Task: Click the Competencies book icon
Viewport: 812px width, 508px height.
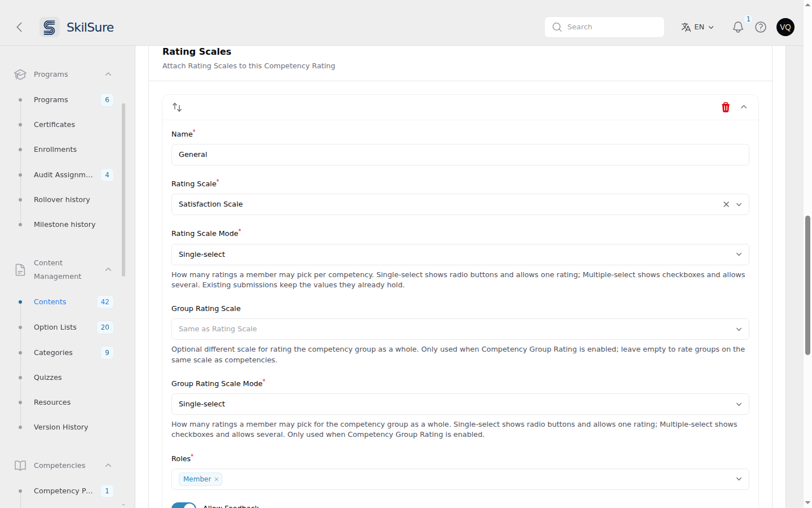Action: tap(20, 466)
